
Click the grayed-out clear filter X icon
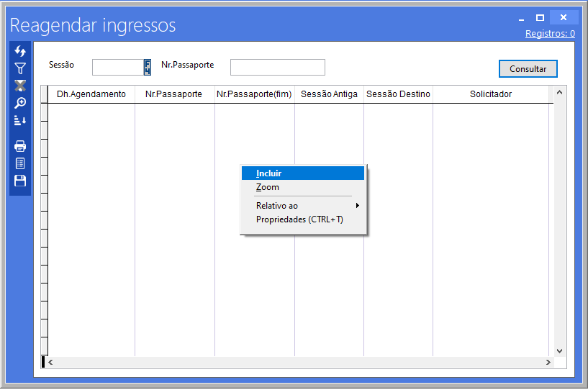point(20,86)
